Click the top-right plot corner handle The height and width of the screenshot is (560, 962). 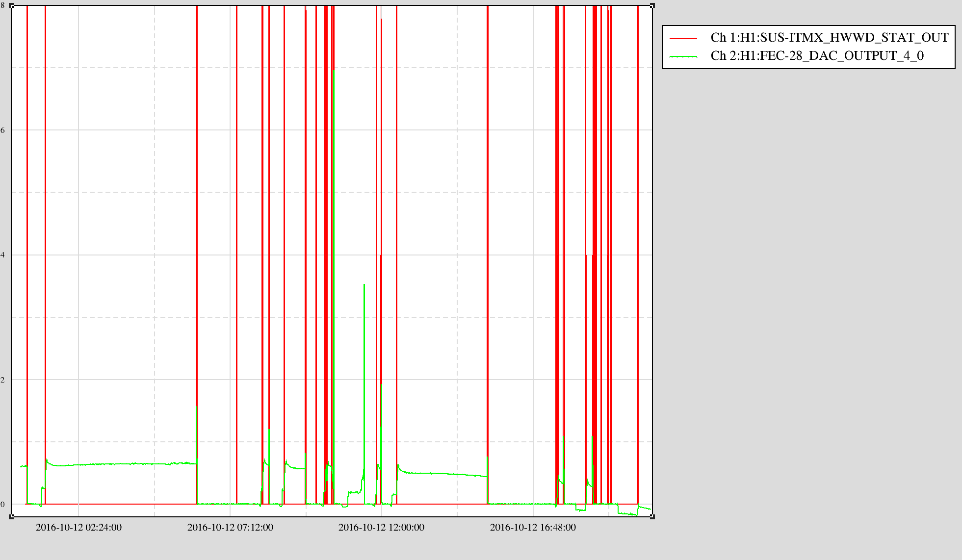652,5
